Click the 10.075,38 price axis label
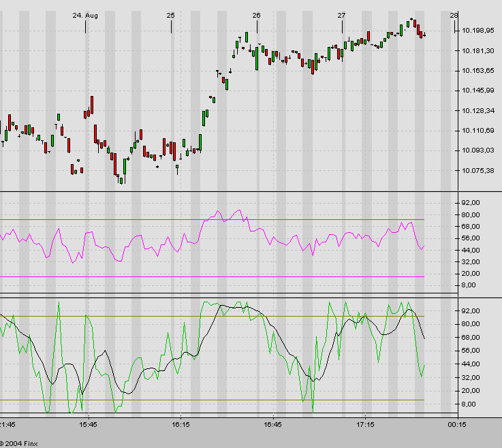The height and width of the screenshot is (448, 502). click(x=477, y=170)
